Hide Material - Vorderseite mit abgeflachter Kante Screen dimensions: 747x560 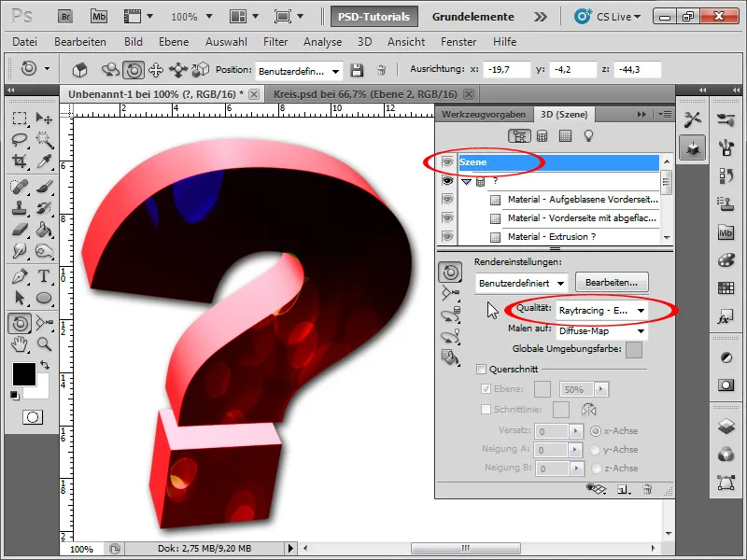click(x=447, y=217)
